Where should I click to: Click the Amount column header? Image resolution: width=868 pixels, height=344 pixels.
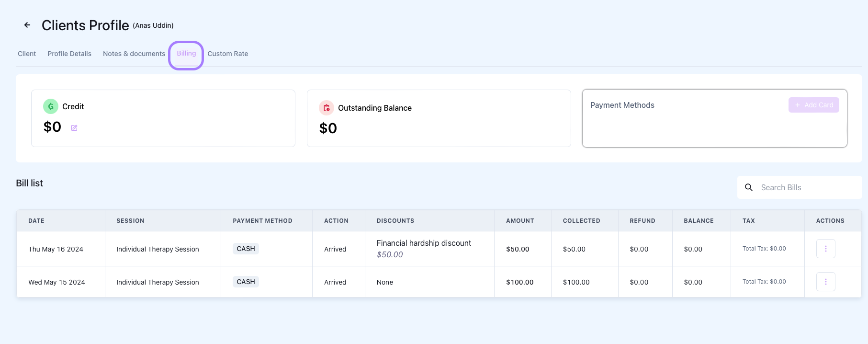click(x=520, y=221)
